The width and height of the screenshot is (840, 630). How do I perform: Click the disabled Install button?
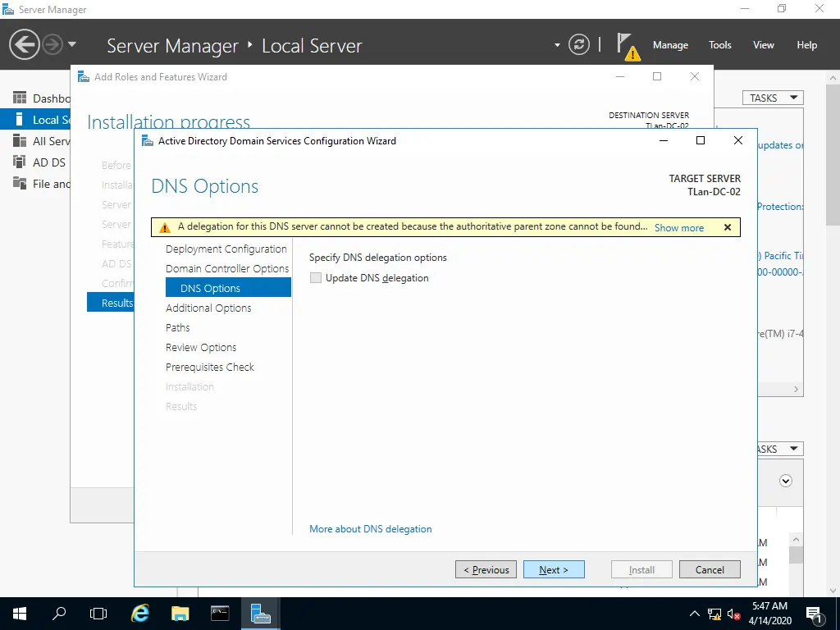[641, 569]
